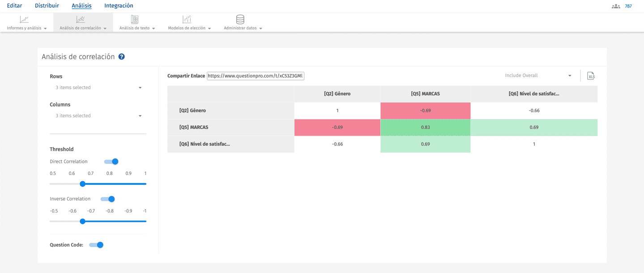Click the 1 cell in Nivel de satisfac row
Viewport: 644px width, 273px height.
click(534, 144)
